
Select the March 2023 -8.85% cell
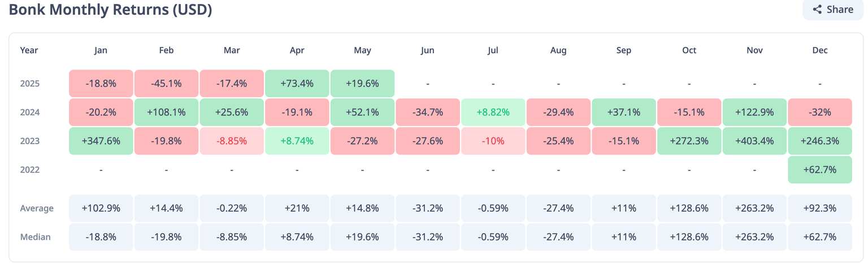click(232, 141)
